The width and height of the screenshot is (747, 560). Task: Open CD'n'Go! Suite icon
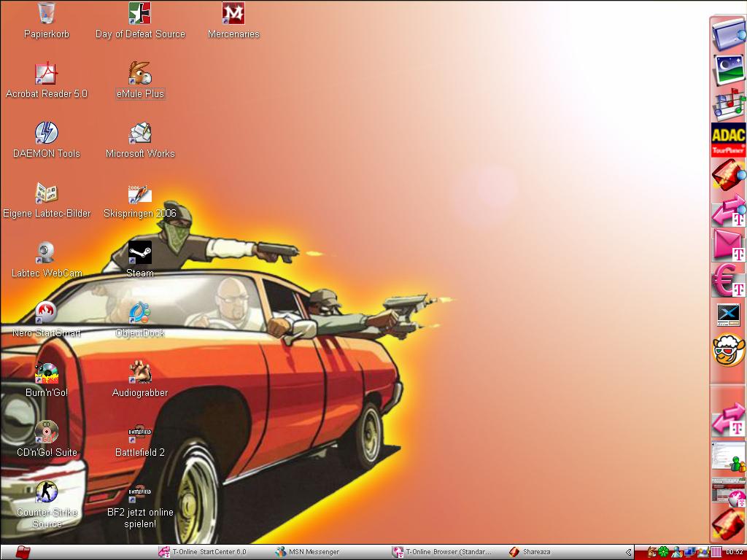tap(46, 439)
